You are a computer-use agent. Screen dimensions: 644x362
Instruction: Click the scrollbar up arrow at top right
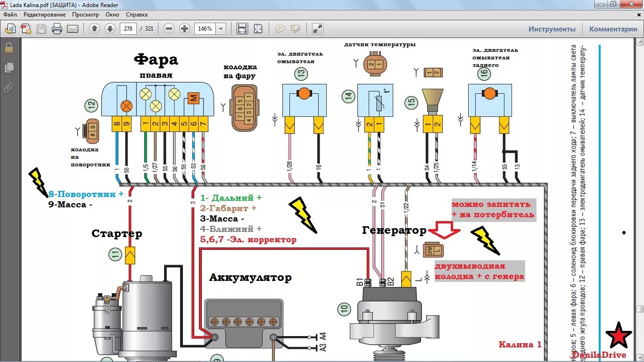coord(640,43)
